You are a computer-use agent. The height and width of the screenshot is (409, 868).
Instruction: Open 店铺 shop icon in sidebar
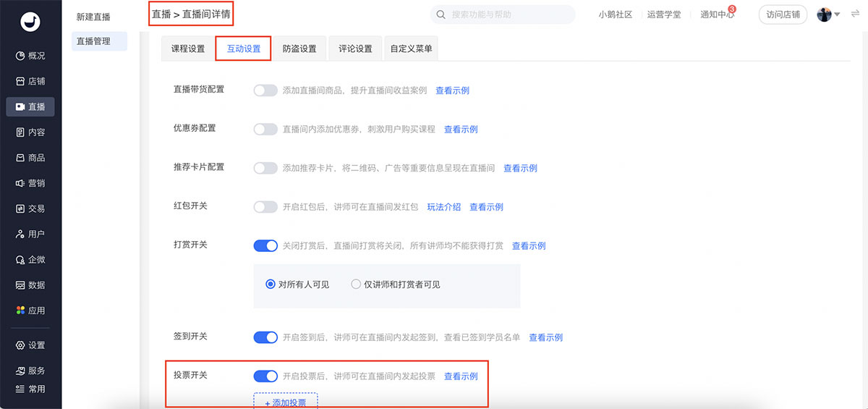click(20, 81)
